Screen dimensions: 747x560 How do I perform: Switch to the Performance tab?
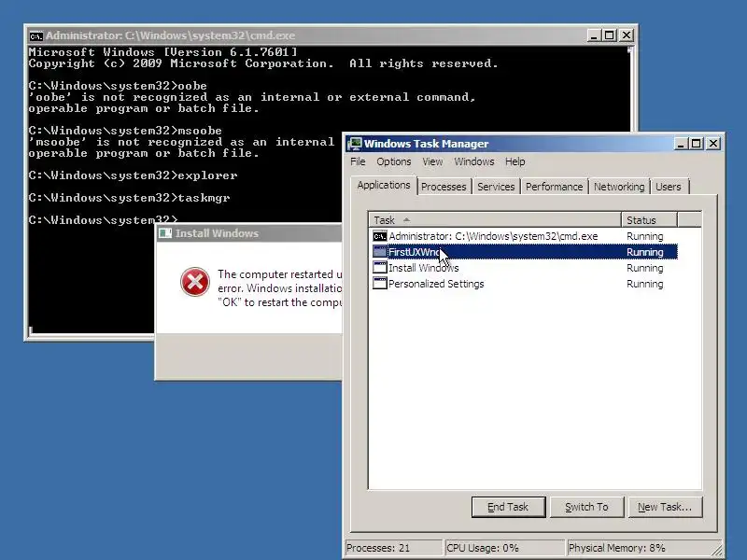click(x=554, y=187)
